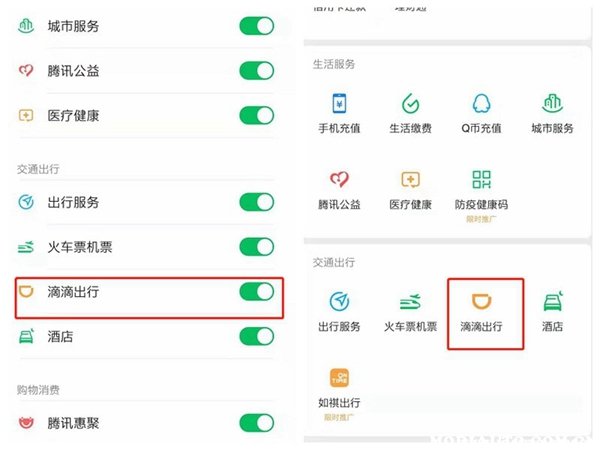Tap the 生活缴费 utilities payment icon
The height and width of the screenshot is (450, 600).
(x=410, y=104)
